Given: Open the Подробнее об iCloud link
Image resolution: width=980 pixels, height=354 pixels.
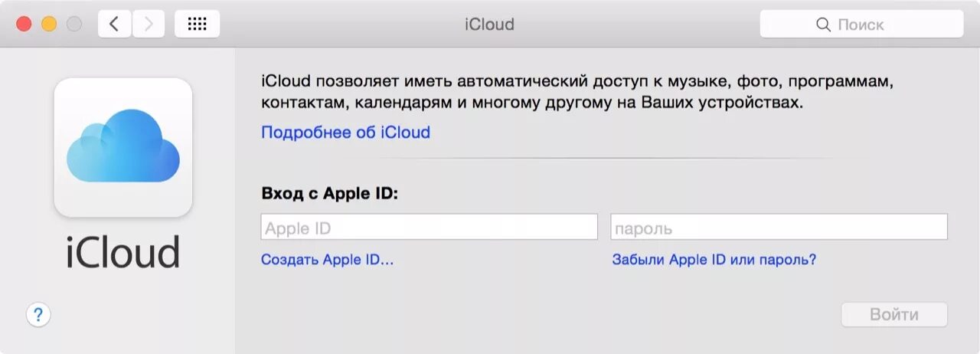Looking at the screenshot, I should [345, 133].
